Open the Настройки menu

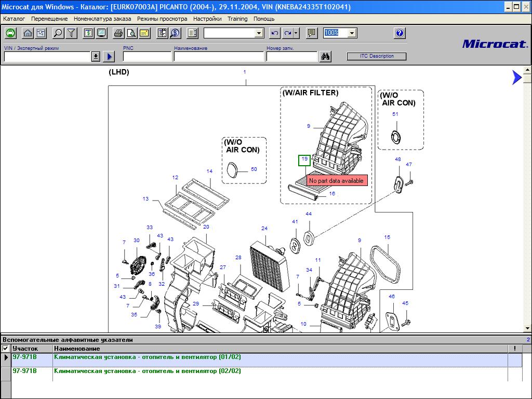pos(207,19)
